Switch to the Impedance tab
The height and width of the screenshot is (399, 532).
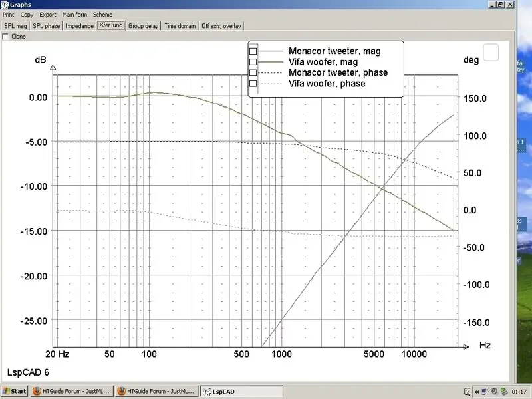[80, 26]
